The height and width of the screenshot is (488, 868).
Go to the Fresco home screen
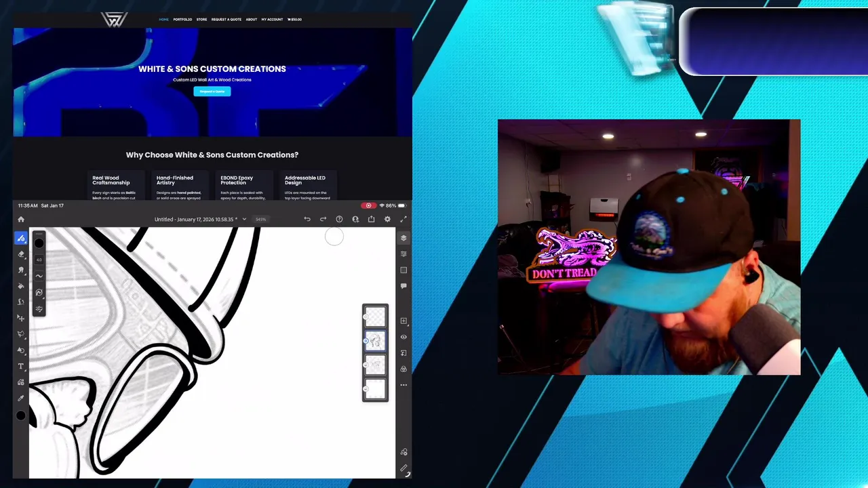(21, 219)
